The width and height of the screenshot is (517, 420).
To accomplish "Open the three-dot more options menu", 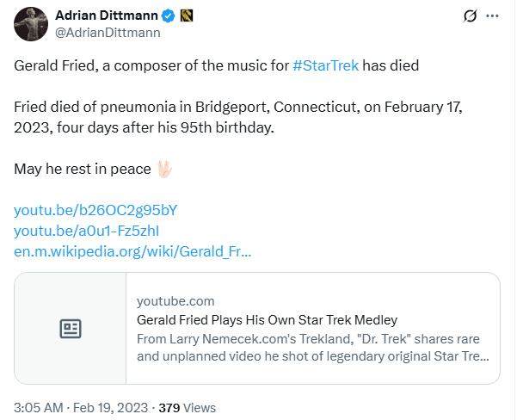I will (x=493, y=15).
